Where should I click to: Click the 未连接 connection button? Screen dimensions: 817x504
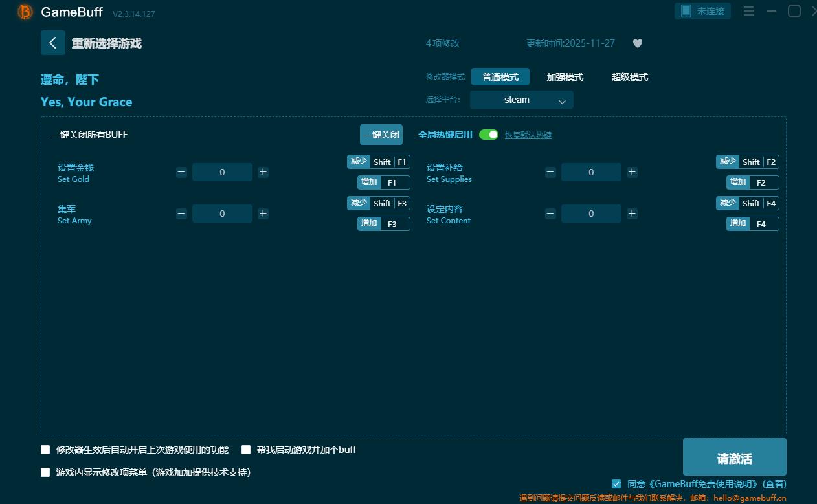click(x=703, y=11)
